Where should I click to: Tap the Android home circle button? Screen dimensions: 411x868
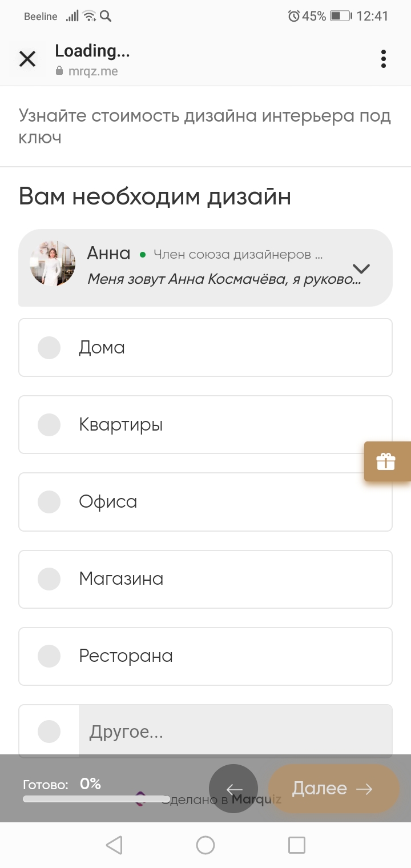(205, 845)
